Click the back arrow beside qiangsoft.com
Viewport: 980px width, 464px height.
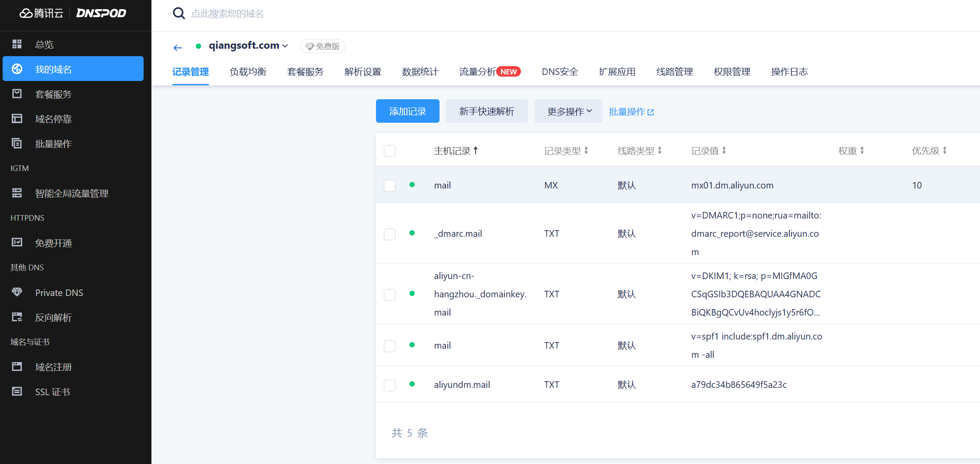point(178,47)
